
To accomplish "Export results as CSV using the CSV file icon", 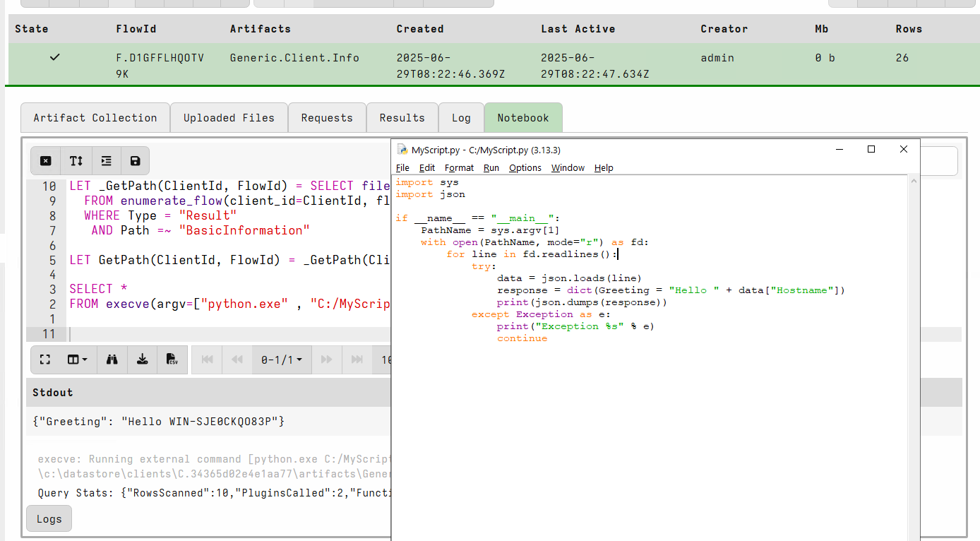I will tap(172, 359).
